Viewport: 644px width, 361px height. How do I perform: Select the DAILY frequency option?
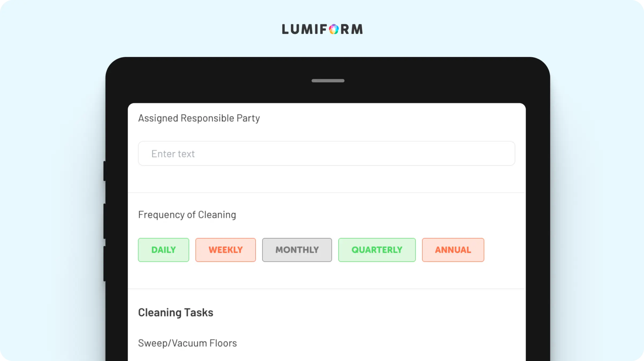click(164, 250)
